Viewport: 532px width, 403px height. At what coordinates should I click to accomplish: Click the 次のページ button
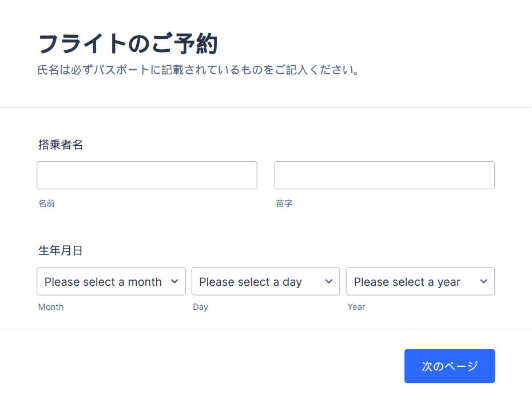[x=450, y=366]
